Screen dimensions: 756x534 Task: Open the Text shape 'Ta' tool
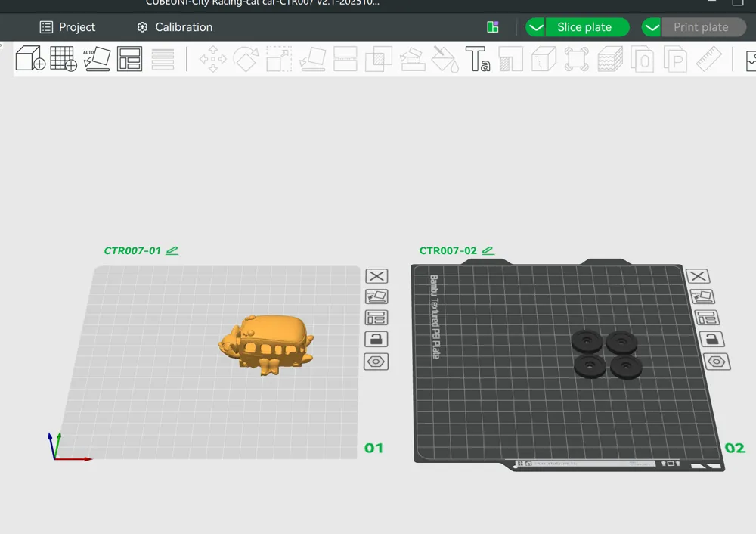[478, 58]
